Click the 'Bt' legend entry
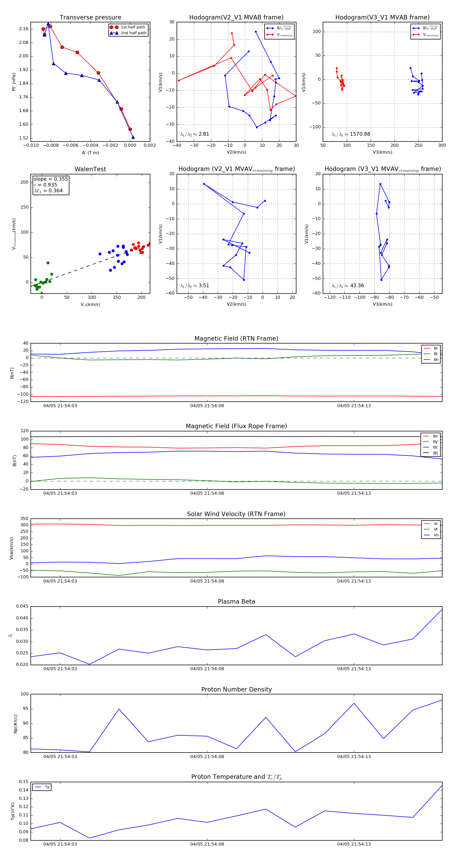 [x=431, y=354]
